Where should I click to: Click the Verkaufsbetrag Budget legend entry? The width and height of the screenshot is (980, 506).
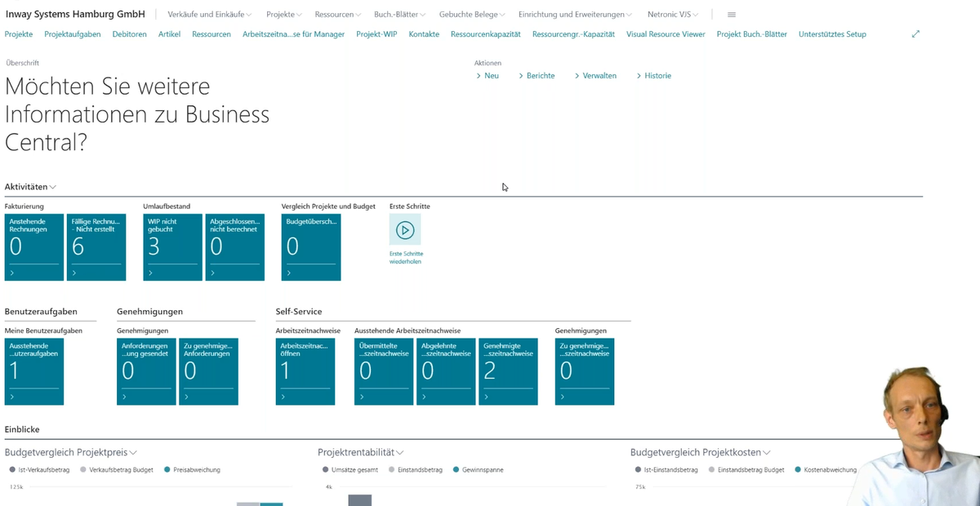(116, 470)
